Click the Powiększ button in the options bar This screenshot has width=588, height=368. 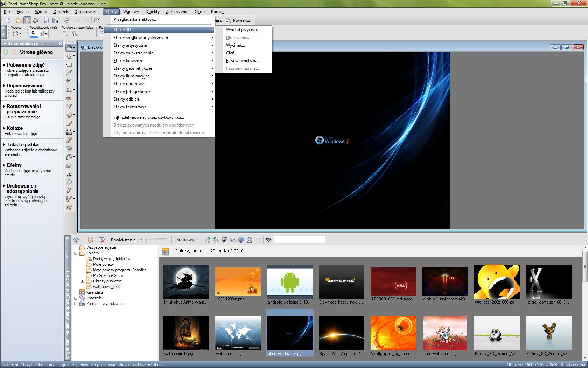pos(238,20)
